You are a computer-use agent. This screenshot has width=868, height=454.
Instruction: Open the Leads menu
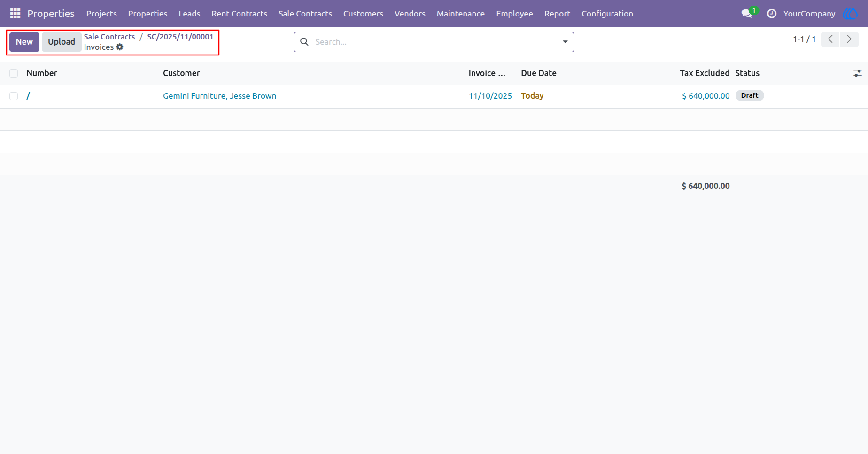point(189,14)
